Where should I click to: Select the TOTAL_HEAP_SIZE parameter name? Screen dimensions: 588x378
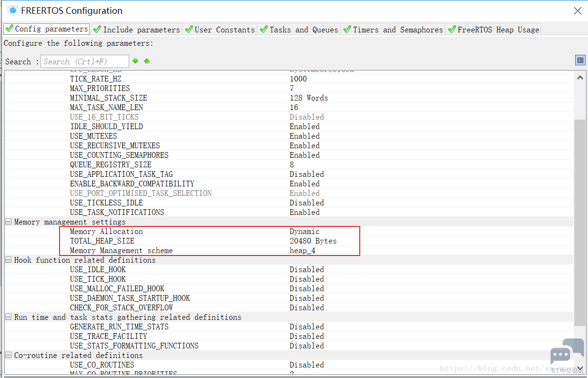(x=102, y=241)
